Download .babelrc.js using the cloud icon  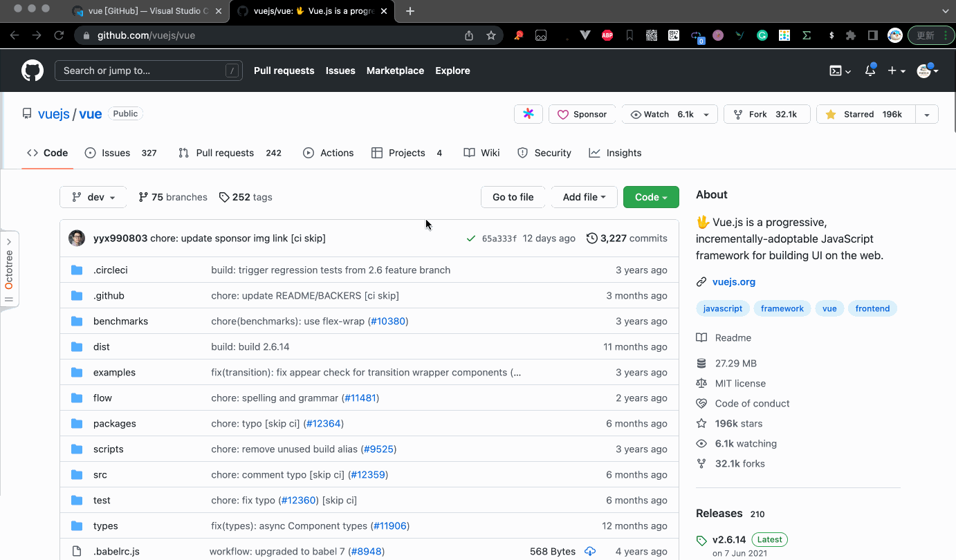click(590, 551)
